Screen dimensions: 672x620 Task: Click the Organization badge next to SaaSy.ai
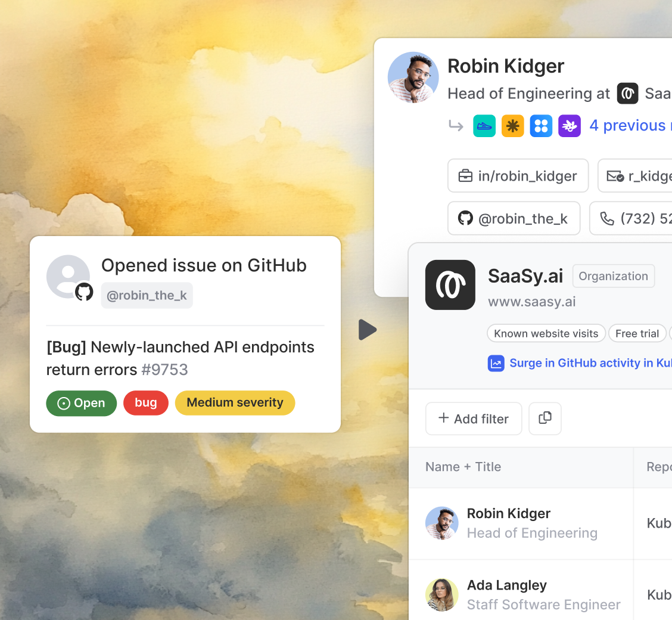613,276
